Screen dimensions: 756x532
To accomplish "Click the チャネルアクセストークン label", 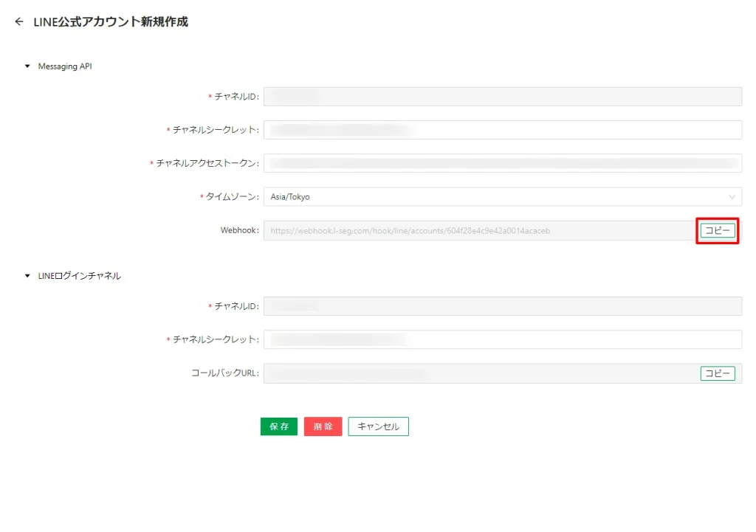I will (x=207, y=163).
